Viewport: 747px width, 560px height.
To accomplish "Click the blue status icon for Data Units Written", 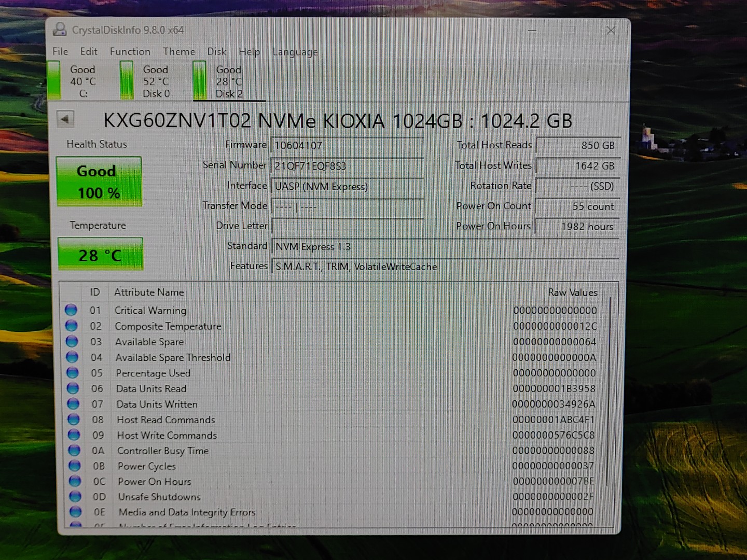I will (x=73, y=403).
